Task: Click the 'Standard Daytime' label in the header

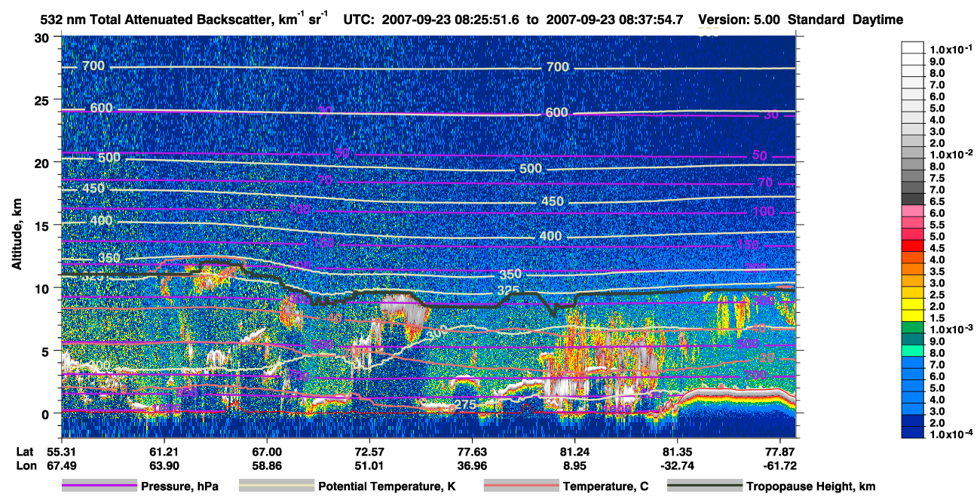Action: point(846,20)
